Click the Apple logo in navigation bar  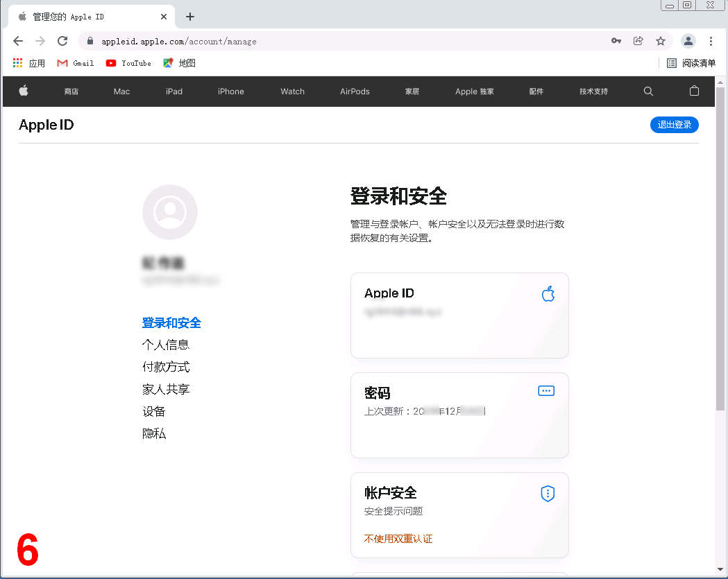point(24,91)
